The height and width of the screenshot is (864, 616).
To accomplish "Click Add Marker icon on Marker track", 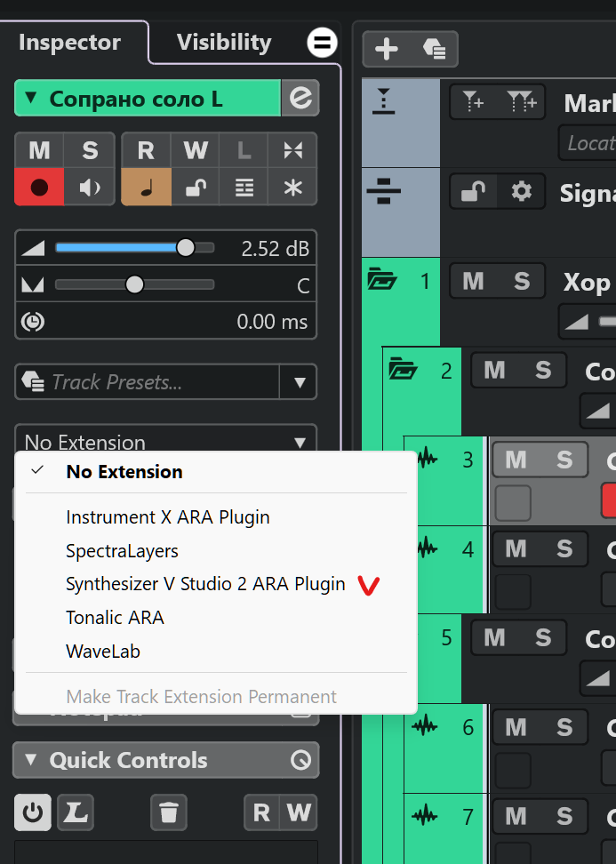I will (473, 101).
